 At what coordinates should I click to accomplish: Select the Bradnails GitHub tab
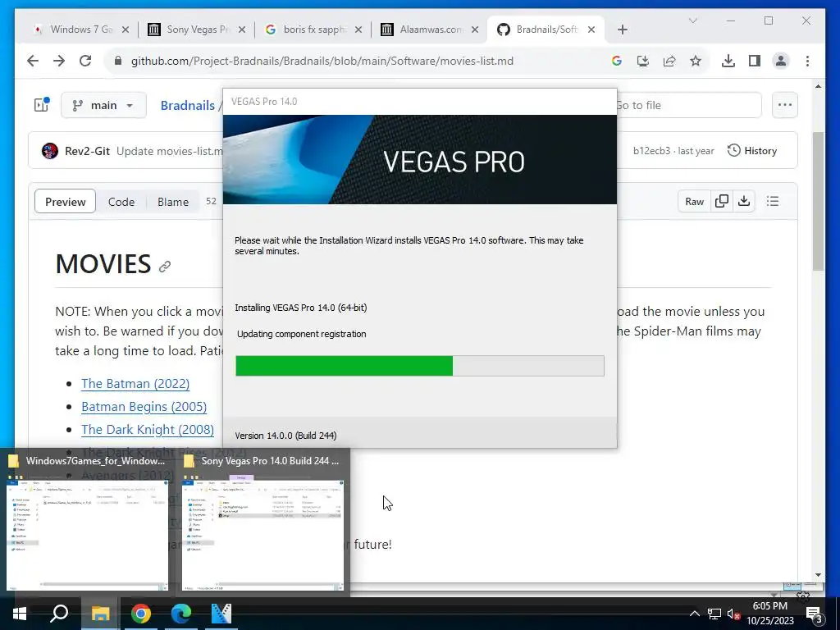click(x=546, y=30)
